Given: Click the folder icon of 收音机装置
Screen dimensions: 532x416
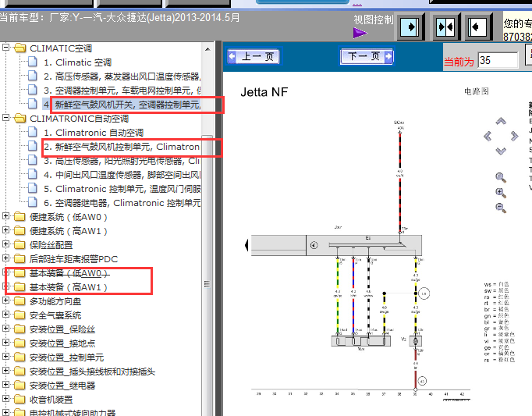Looking at the screenshot, I should pos(20,399).
